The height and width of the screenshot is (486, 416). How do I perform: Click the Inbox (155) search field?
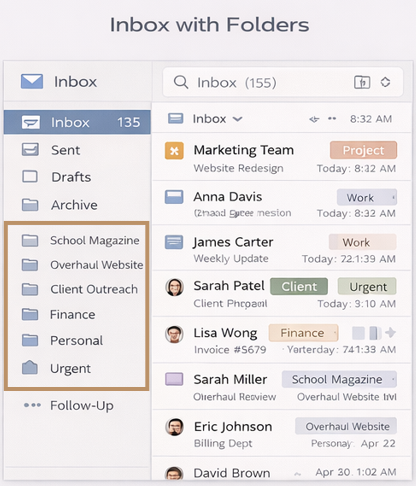(x=283, y=82)
